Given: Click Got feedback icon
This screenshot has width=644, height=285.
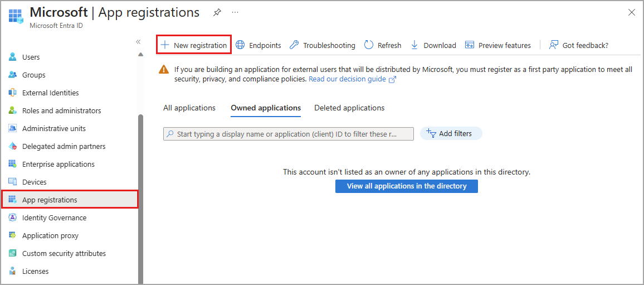Looking at the screenshot, I should (554, 45).
